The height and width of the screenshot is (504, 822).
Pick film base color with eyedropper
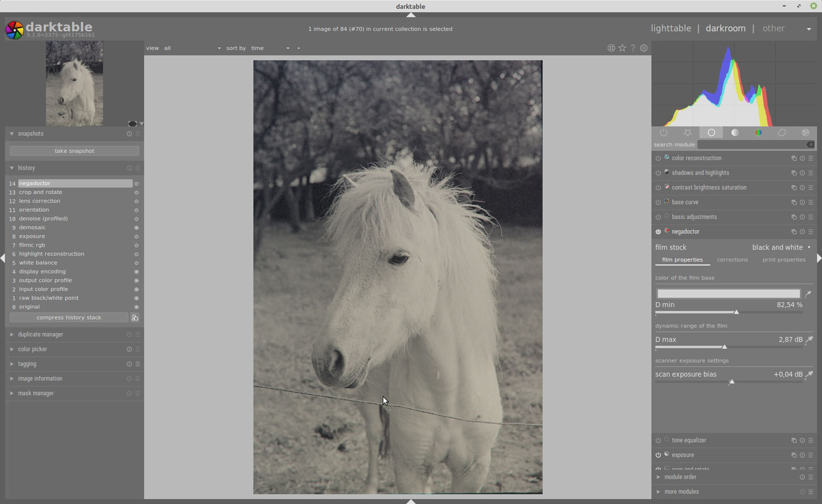click(x=809, y=294)
